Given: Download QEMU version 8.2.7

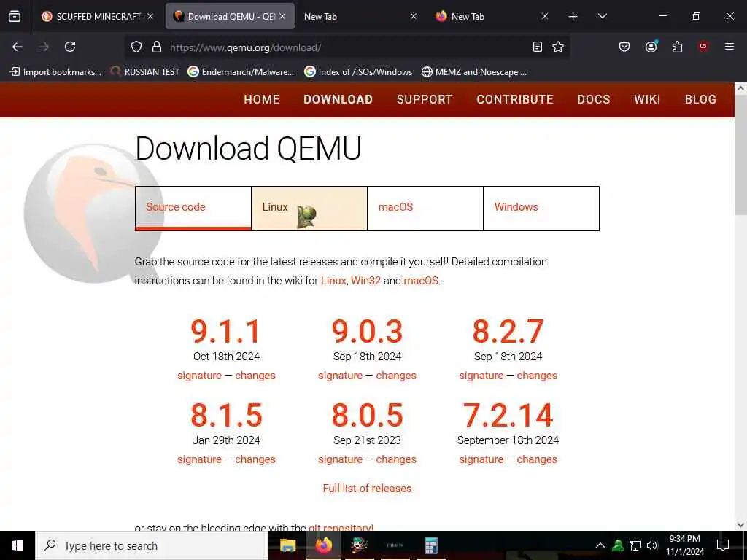Looking at the screenshot, I should click(508, 331).
